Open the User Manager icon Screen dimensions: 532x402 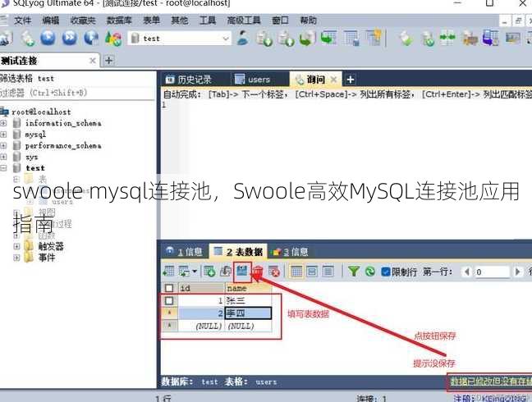coord(243,38)
